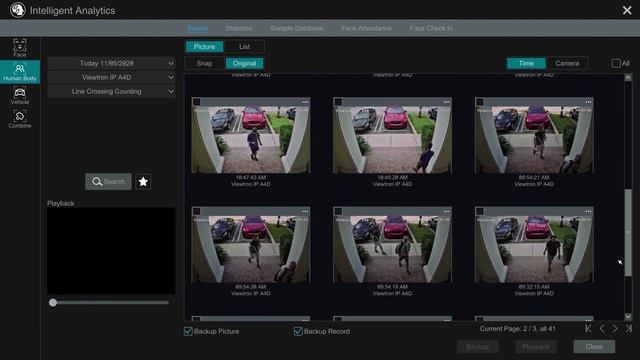640x360 pixels.
Task: Select the Human Body icon
Action: pyautogui.click(x=20, y=71)
